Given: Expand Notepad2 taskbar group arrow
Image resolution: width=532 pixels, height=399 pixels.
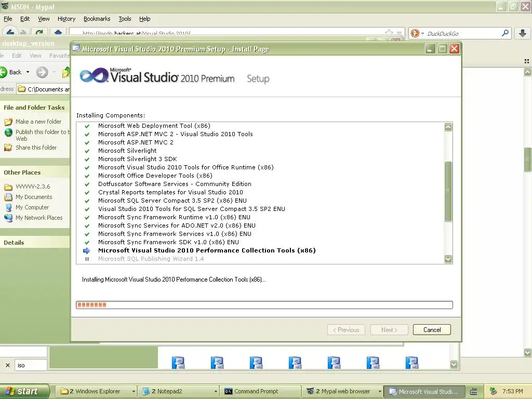Looking at the screenshot, I should 216,391.
